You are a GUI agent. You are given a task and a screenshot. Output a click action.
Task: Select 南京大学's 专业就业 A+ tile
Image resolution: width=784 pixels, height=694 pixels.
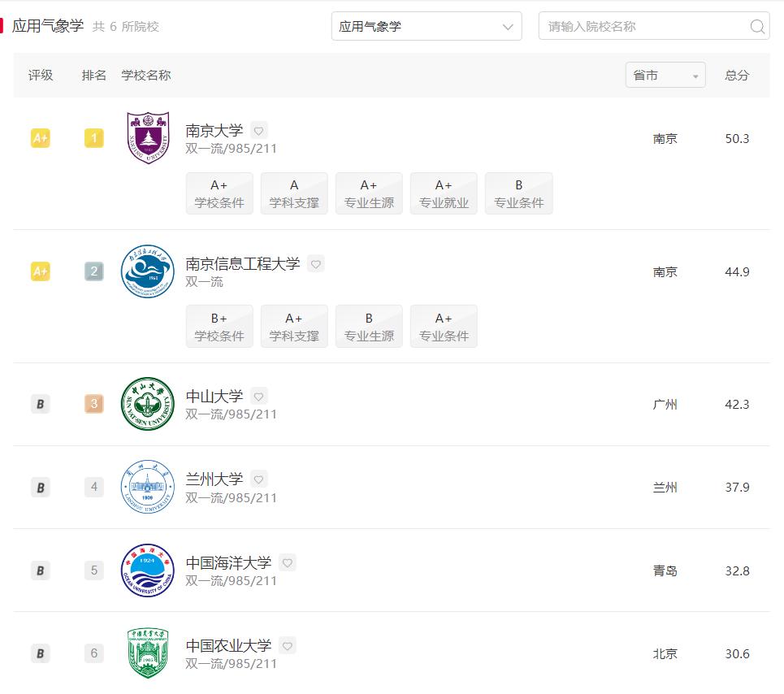tap(444, 193)
